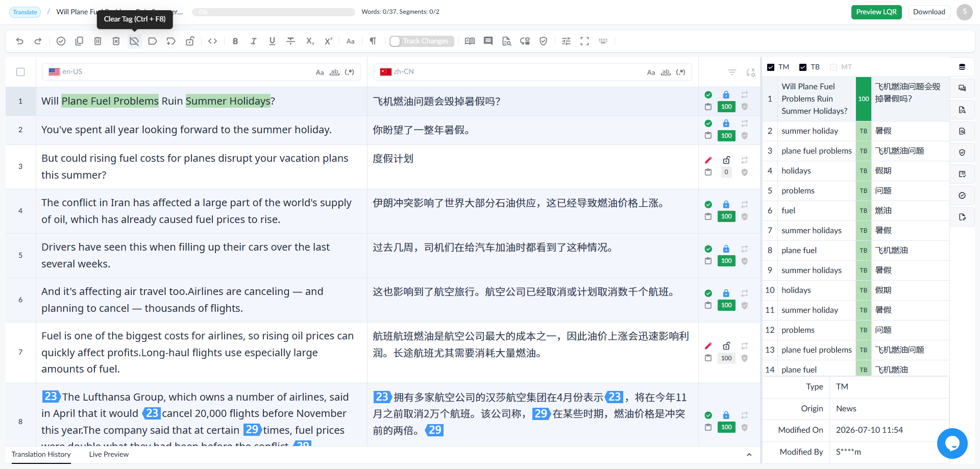Click segment 3 target text 度假计划
980x469 pixels.
[393, 159]
